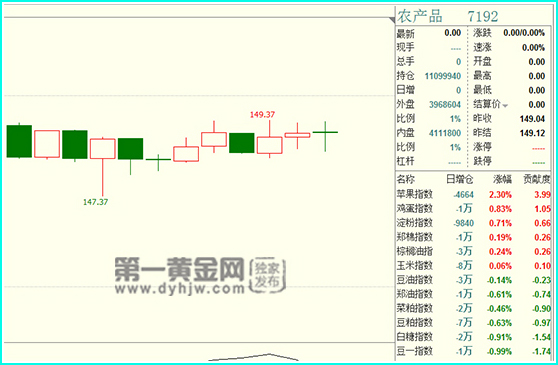Sort by the 贡献度 column header
Viewport: 558px width, 365px height.
click(537, 180)
